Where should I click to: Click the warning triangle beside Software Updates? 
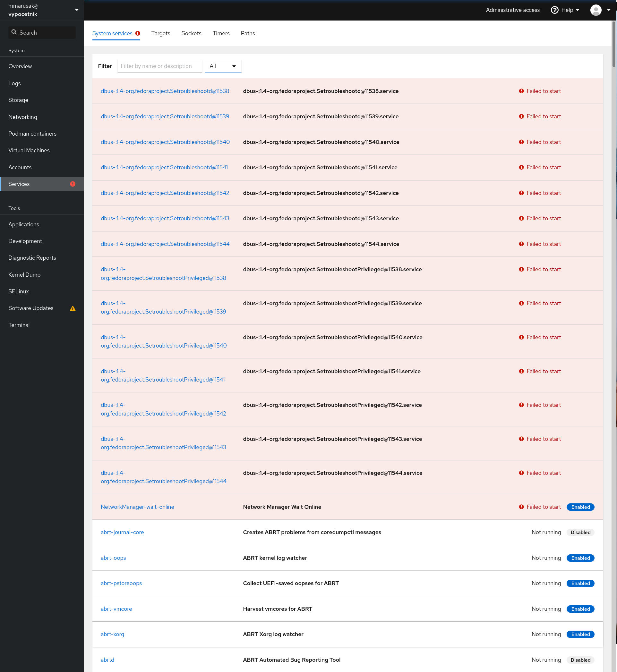pos(73,308)
